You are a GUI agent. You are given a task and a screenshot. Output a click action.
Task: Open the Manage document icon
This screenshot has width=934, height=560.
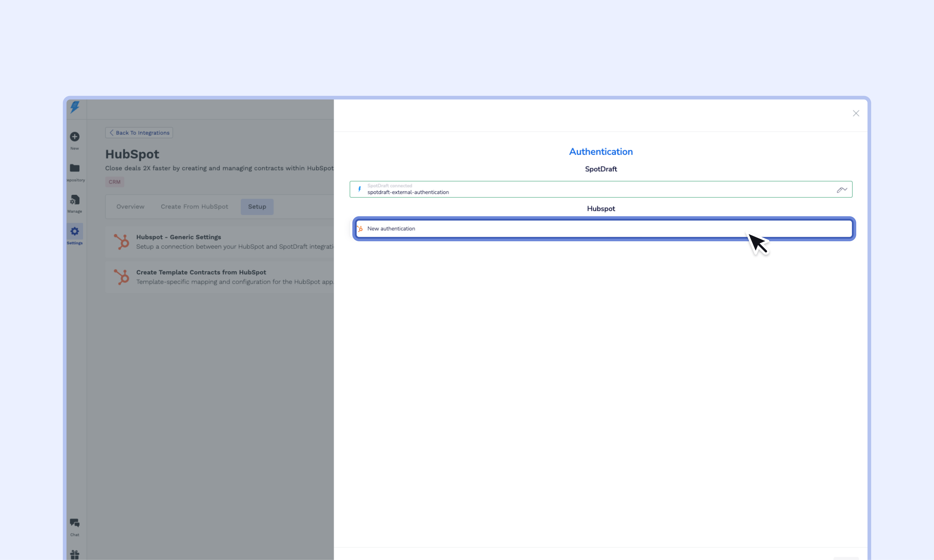(75, 200)
